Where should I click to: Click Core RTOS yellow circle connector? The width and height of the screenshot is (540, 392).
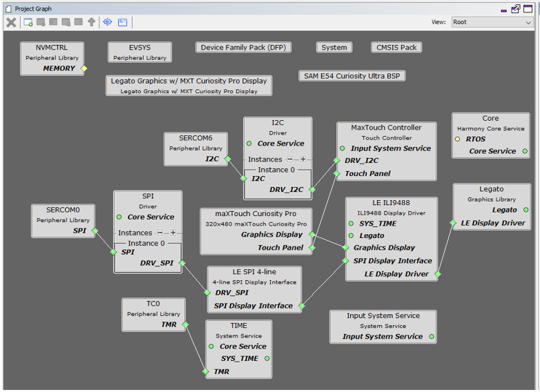click(457, 139)
